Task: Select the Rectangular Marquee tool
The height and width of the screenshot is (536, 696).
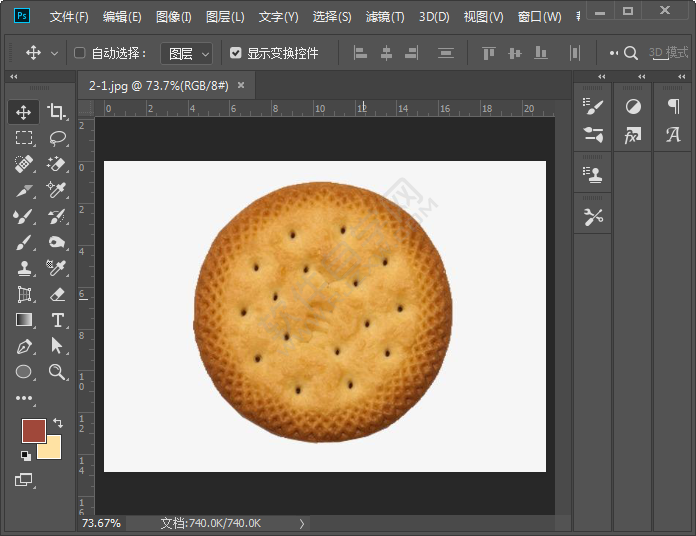Action: click(x=24, y=138)
